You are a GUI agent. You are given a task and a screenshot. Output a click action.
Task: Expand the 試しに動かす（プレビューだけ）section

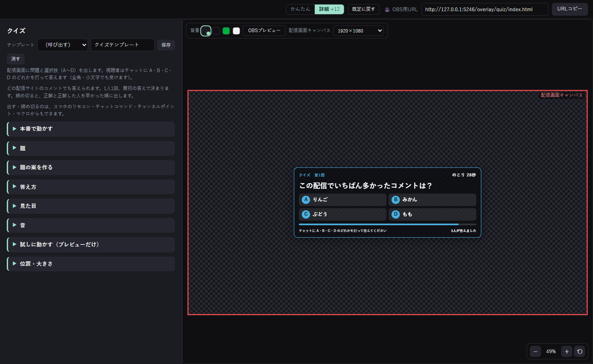(x=91, y=244)
